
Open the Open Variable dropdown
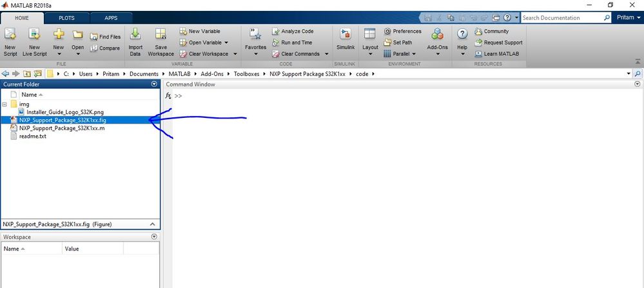pyautogui.click(x=204, y=43)
